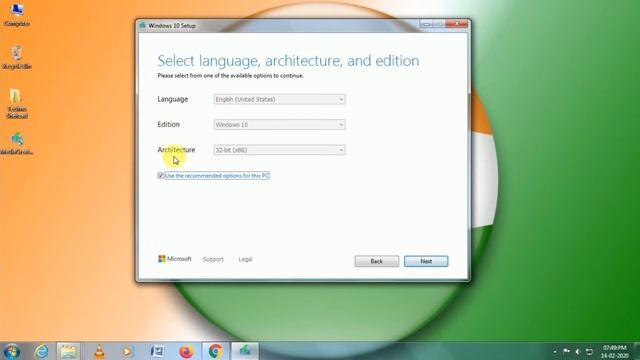
Task: Minimize the Windows 10 Setup window
Action: (x=427, y=24)
